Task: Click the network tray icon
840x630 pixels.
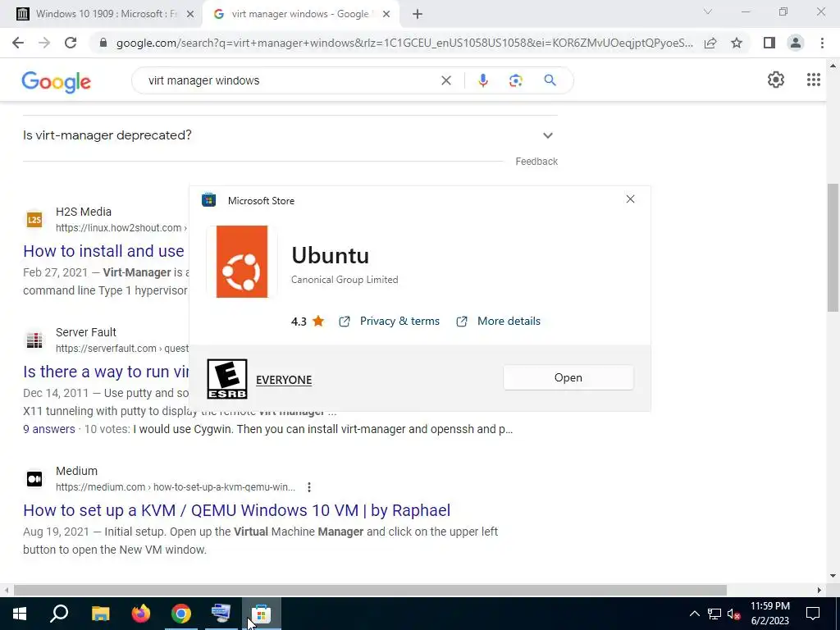Action: pyautogui.click(x=714, y=614)
